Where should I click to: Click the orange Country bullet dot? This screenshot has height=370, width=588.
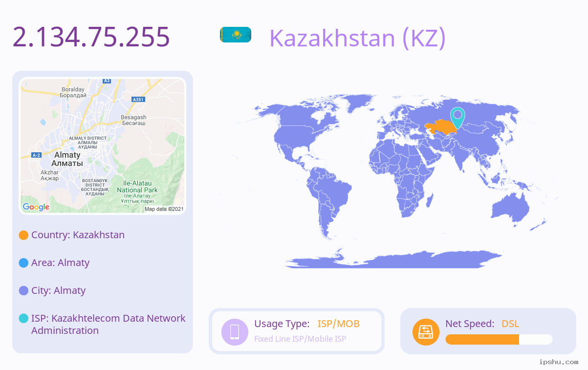click(x=23, y=235)
